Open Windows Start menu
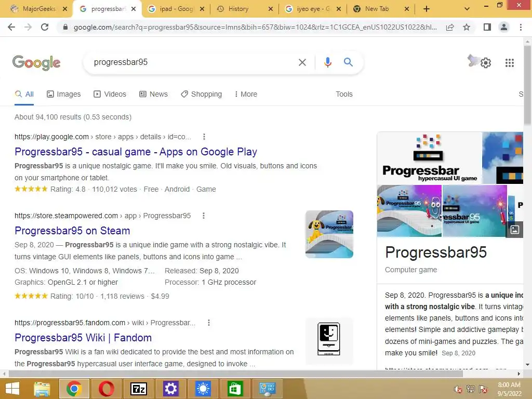Image resolution: width=532 pixels, height=399 pixels. 12,389
